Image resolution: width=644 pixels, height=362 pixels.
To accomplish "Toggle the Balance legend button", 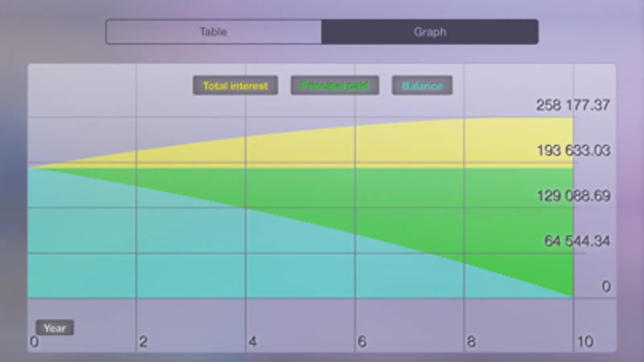I will click(x=422, y=85).
